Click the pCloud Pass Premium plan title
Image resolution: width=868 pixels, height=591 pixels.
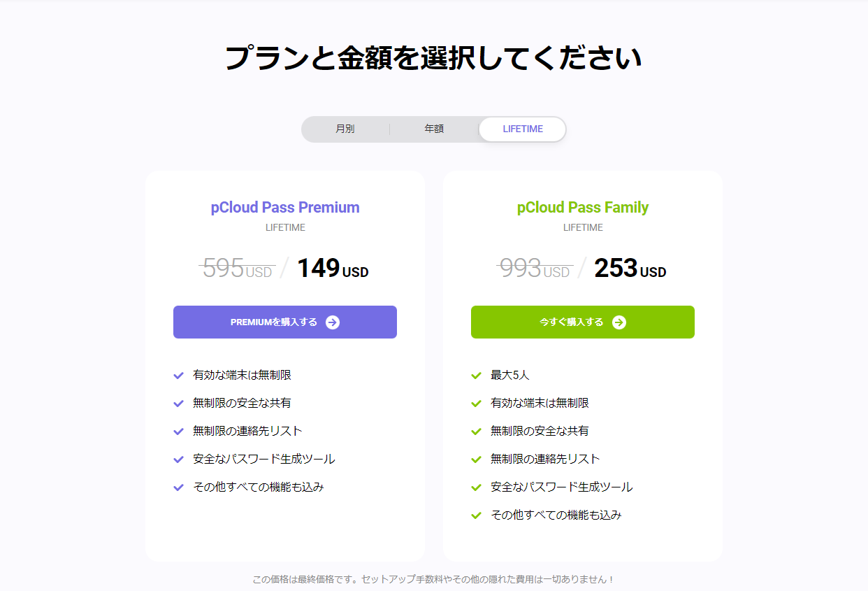[285, 208]
